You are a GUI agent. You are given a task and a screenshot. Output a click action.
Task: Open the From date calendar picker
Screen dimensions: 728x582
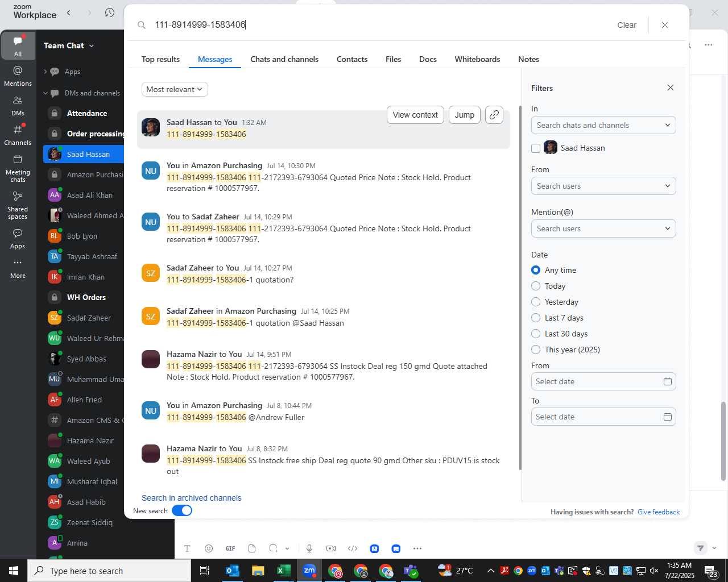668,381
